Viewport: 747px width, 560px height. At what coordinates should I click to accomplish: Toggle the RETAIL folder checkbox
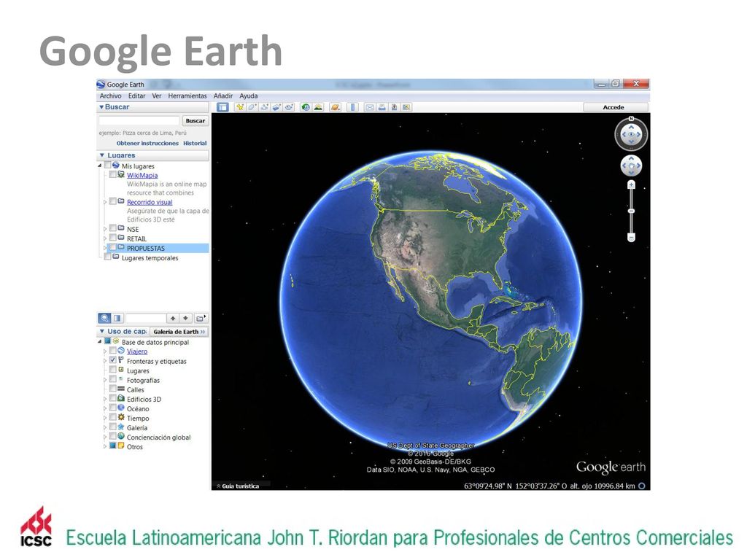coord(113,238)
